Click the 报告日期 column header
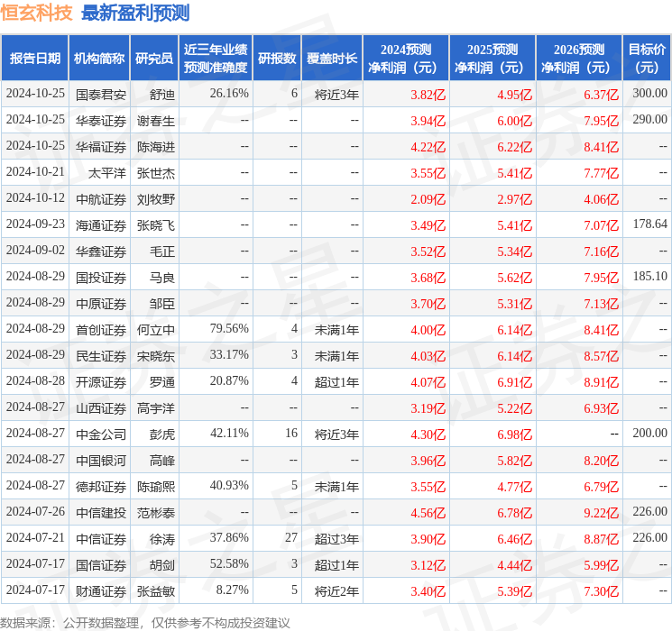 [x=34, y=59]
